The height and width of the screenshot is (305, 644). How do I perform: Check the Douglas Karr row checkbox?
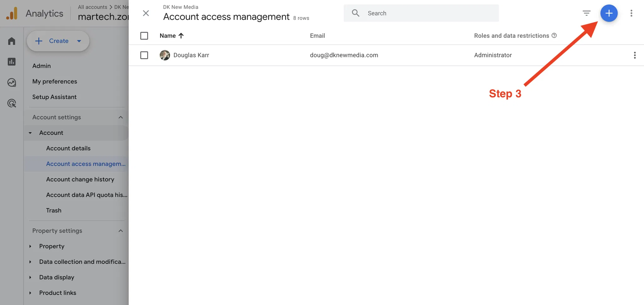tap(144, 55)
